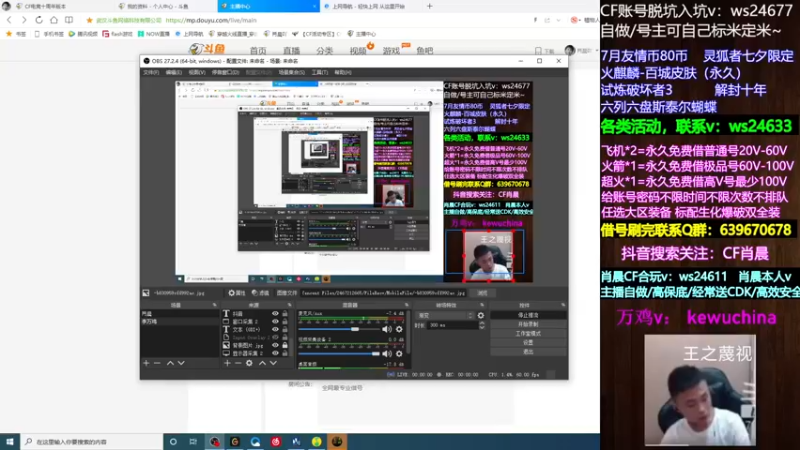Image resolution: width=800 pixels, height=450 pixels.
Task: Move source down in sources panel
Action: [273, 363]
